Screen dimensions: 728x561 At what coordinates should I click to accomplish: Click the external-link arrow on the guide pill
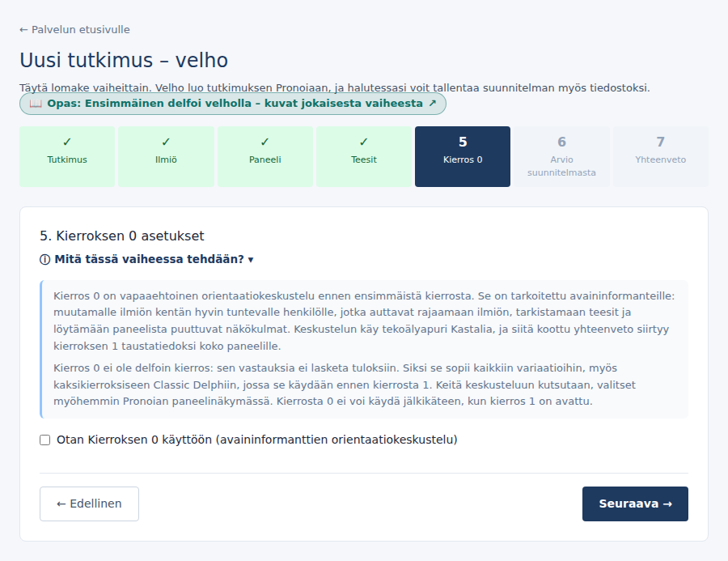point(432,103)
